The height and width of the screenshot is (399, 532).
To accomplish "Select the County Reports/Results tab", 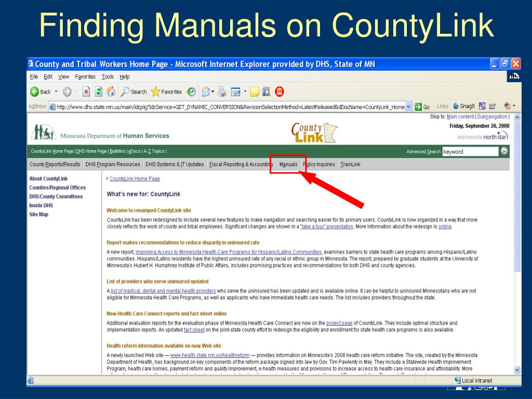I will tap(55, 164).
